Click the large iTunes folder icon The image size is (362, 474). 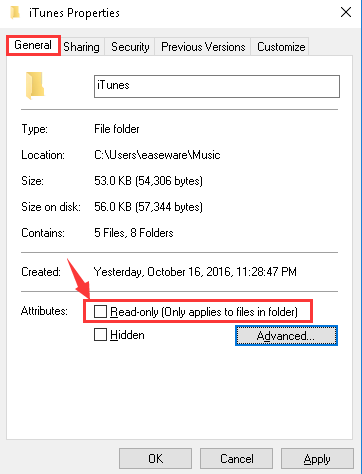coord(35,85)
